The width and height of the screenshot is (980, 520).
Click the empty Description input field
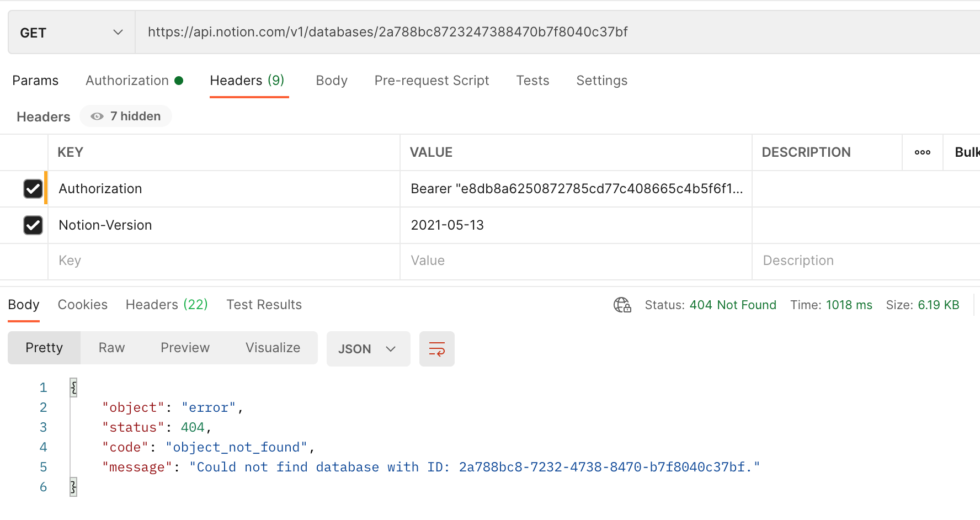coord(866,261)
